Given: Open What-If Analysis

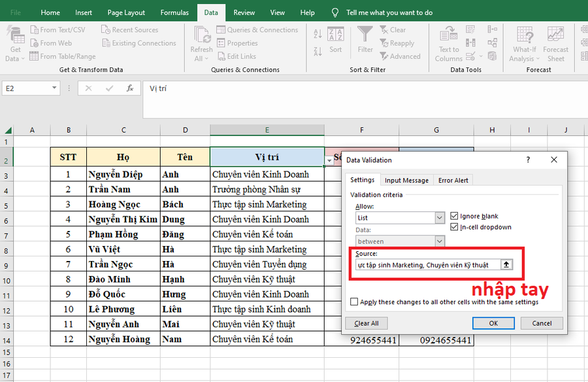Looking at the screenshot, I should tap(524, 44).
